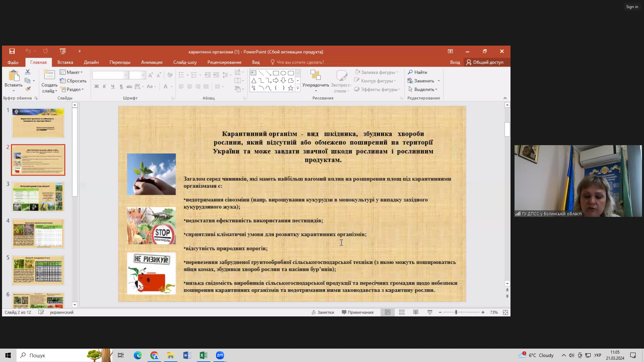
Task: Click the zoom out minus button
Action: [x=440, y=312]
